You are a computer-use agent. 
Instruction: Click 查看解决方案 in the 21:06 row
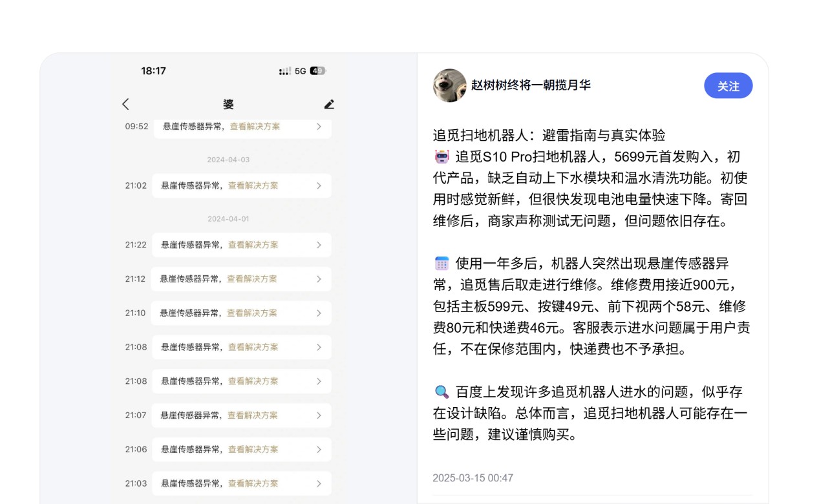click(x=253, y=449)
